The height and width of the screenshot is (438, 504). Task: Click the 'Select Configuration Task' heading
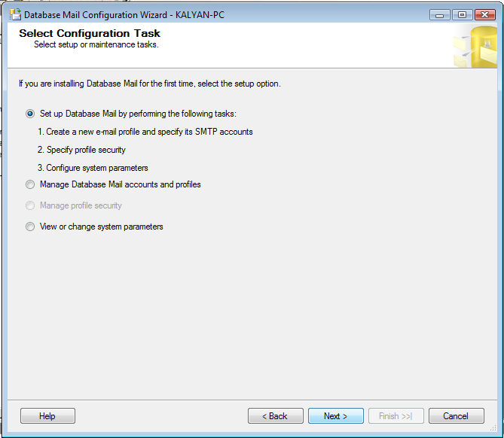click(x=90, y=33)
